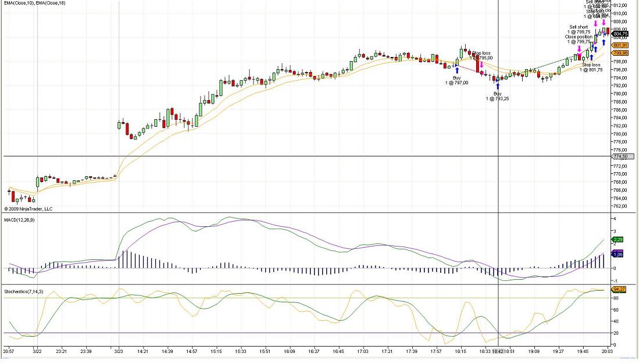Click the blue 1,06 MACD value marker
This screenshot has height=364, width=639.
click(618, 254)
